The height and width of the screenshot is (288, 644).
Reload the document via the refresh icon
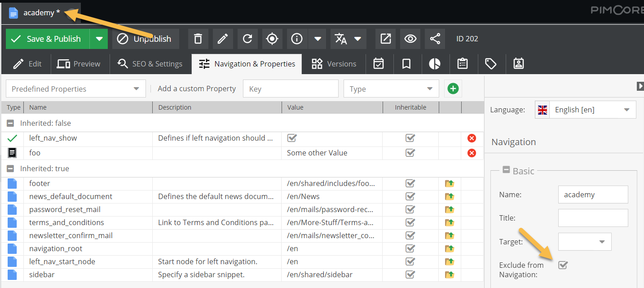click(x=247, y=39)
